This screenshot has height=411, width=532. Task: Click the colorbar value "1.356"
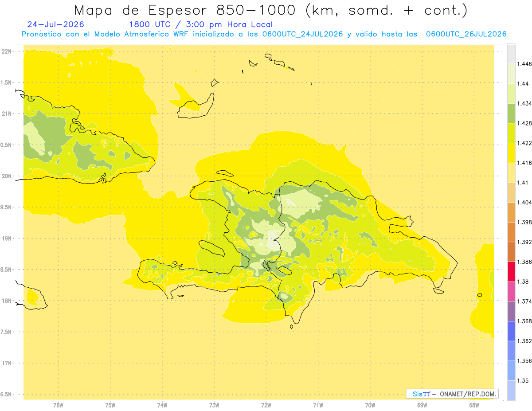click(x=524, y=361)
